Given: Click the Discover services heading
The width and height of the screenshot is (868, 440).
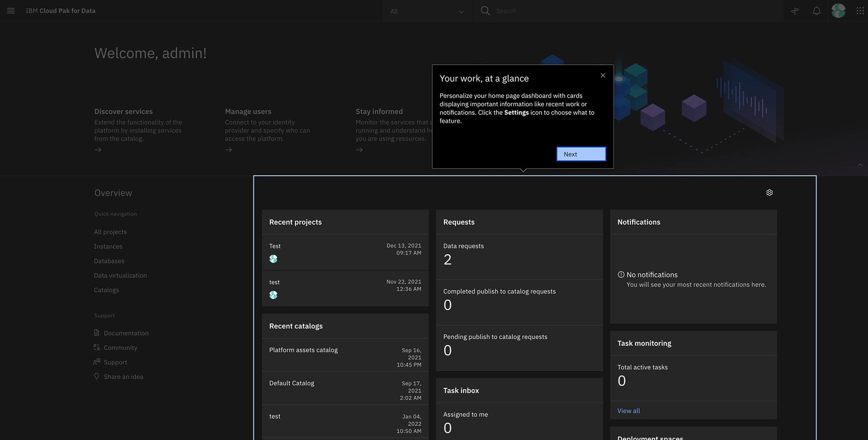Looking at the screenshot, I should [x=123, y=111].
